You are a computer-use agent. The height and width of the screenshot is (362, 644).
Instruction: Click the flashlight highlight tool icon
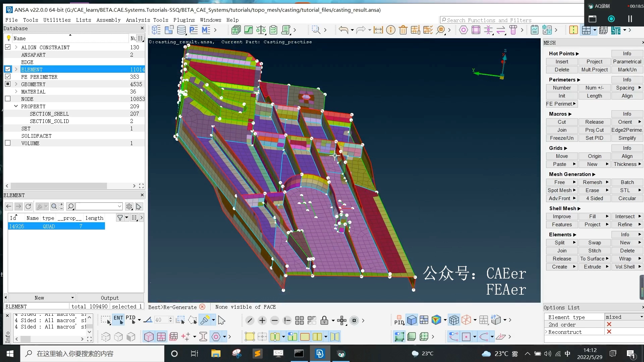tap(204, 320)
